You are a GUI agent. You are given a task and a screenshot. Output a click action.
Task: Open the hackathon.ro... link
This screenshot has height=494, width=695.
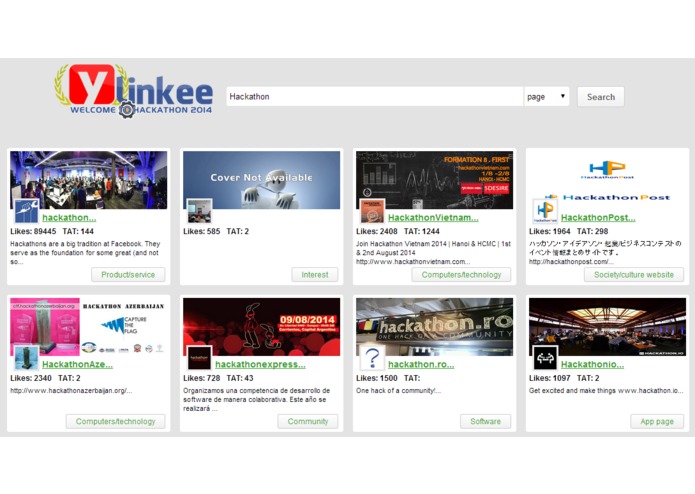tap(421, 364)
